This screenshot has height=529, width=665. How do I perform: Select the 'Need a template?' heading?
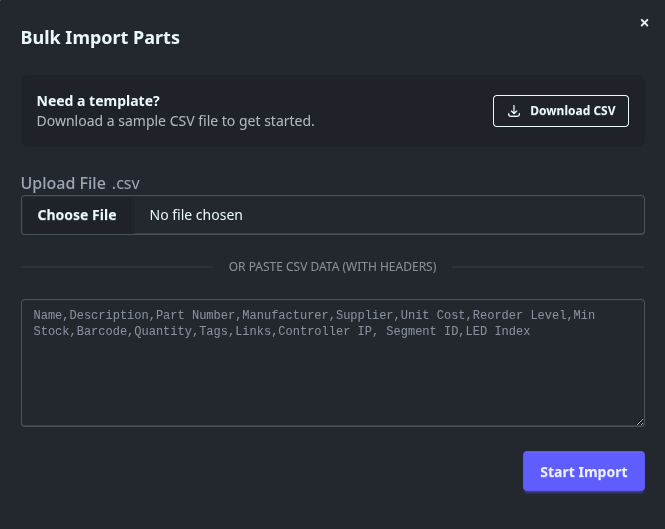pyautogui.click(x=98, y=101)
